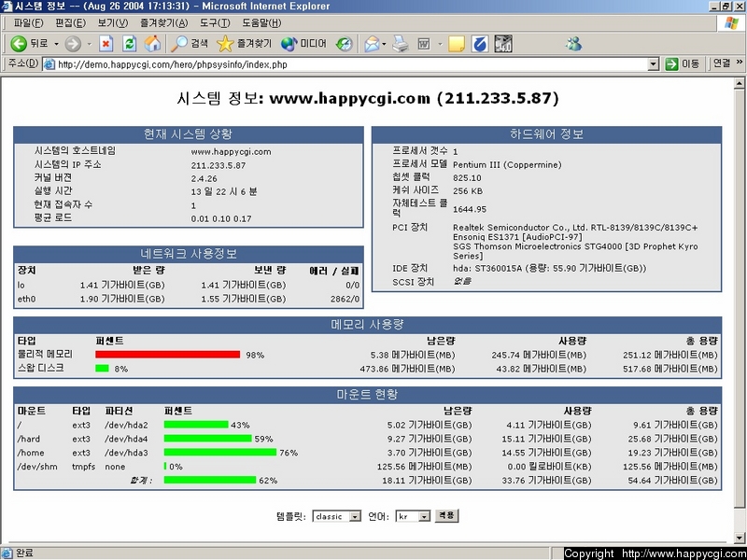
Task: Click the 76% /home usage bar
Action: pos(220,453)
